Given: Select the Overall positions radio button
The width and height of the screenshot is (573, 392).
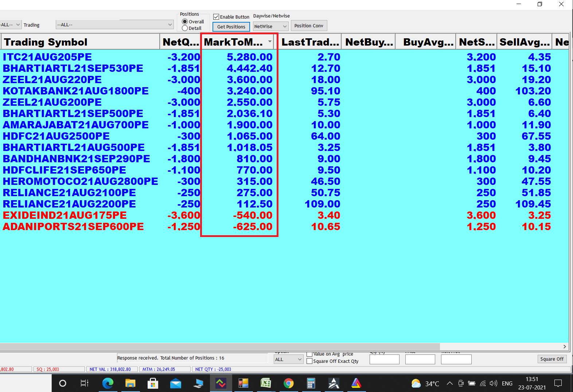Looking at the screenshot, I should click(x=185, y=22).
